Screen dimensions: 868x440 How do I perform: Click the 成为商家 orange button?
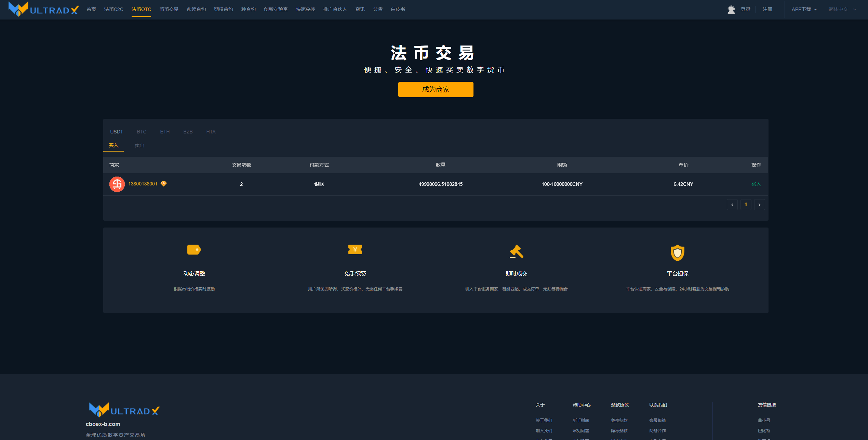436,89
